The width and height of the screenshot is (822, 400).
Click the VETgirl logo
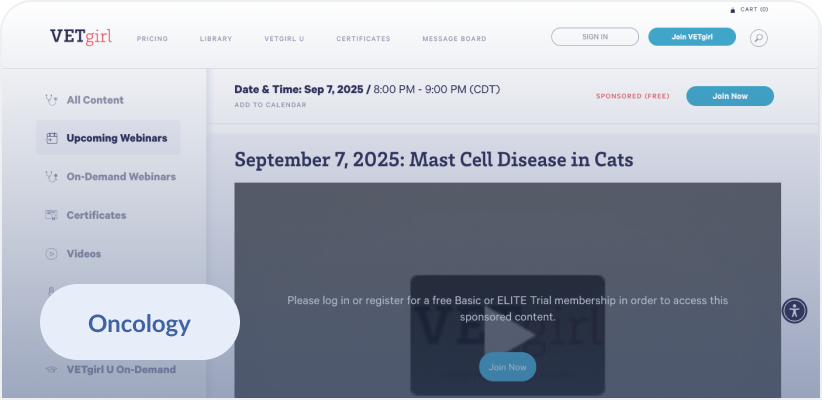pyautogui.click(x=81, y=37)
